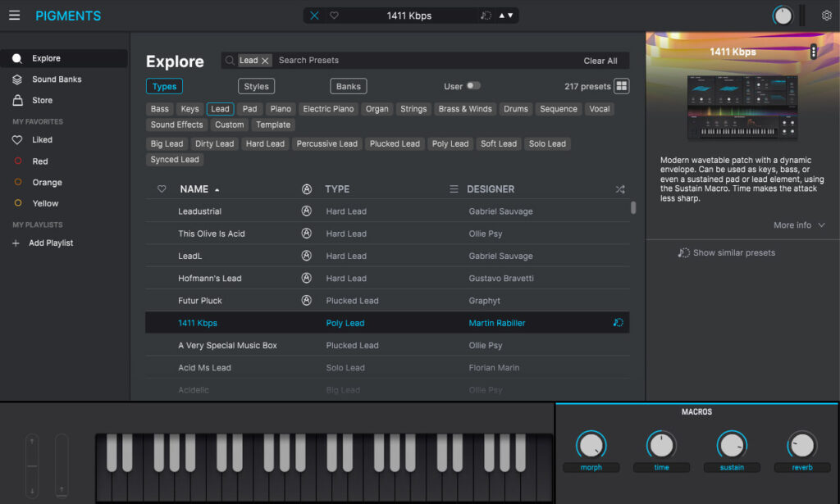Sort by the Arturia logo column header
The image size is (840, 504).
pos(307,188)
